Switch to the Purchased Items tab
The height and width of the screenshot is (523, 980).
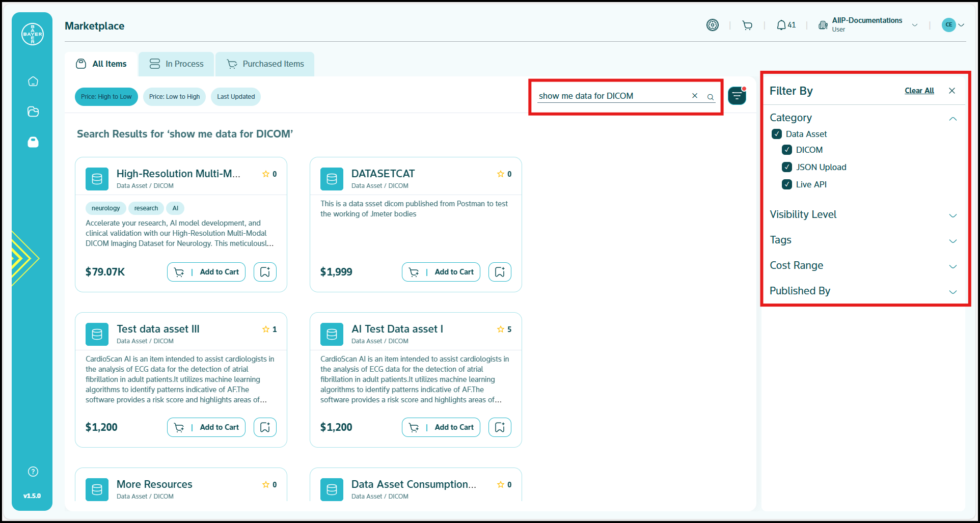[x=265, y=64]
